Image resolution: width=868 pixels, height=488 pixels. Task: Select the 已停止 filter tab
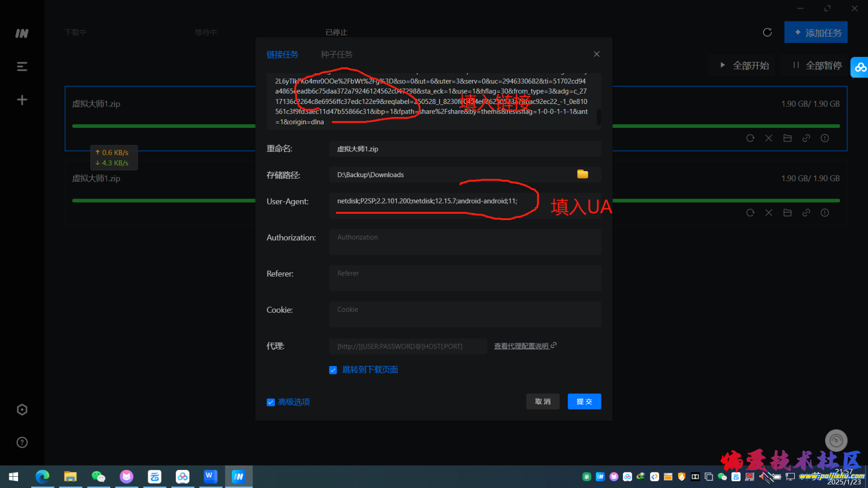pos(336,32)
